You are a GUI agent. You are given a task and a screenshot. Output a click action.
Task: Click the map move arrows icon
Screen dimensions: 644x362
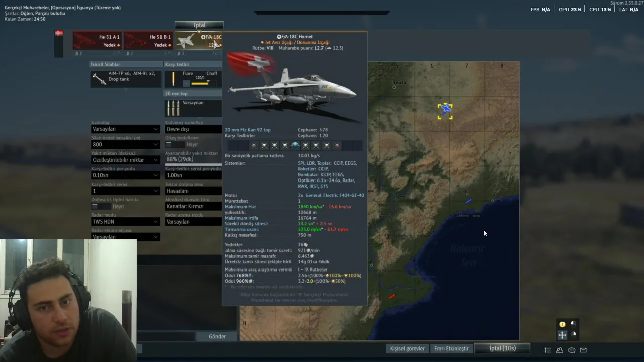[562, 335]
